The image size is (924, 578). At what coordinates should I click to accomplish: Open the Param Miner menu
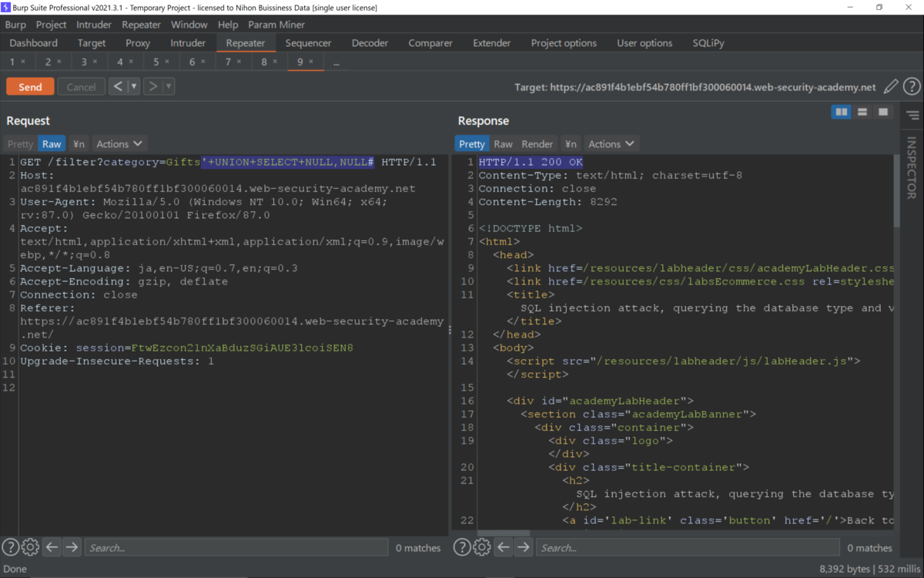pyautogui.click(x=276, y=25)
